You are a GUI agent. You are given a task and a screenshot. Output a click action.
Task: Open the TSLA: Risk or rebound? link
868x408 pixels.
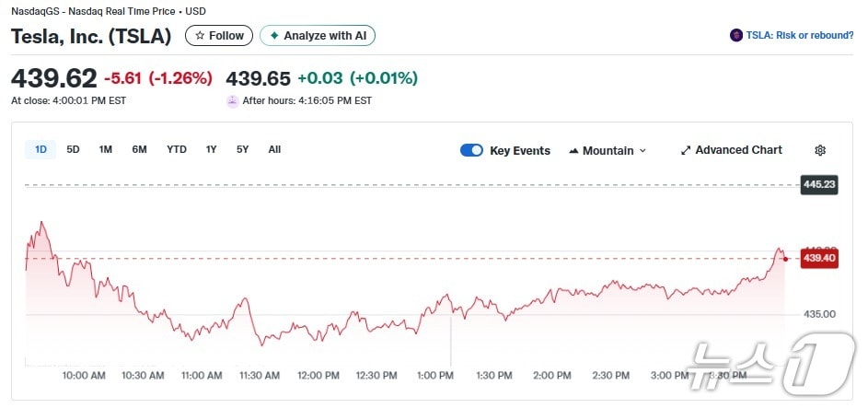point(798,36)
